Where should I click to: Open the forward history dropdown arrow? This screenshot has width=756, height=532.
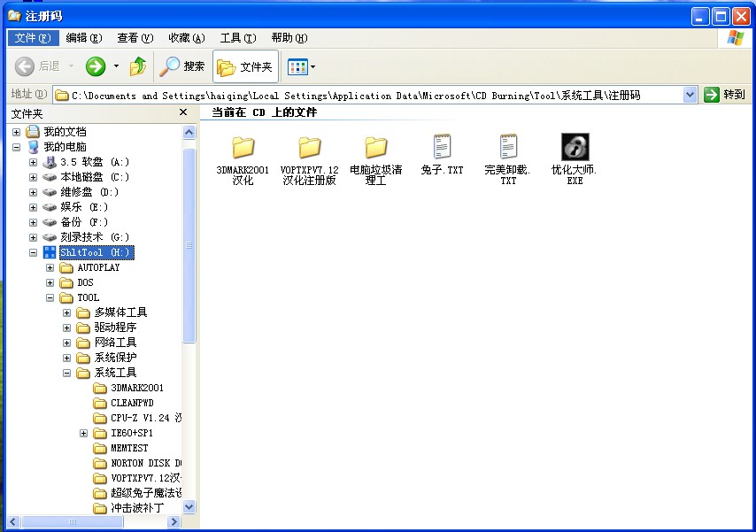pos(116,66)
